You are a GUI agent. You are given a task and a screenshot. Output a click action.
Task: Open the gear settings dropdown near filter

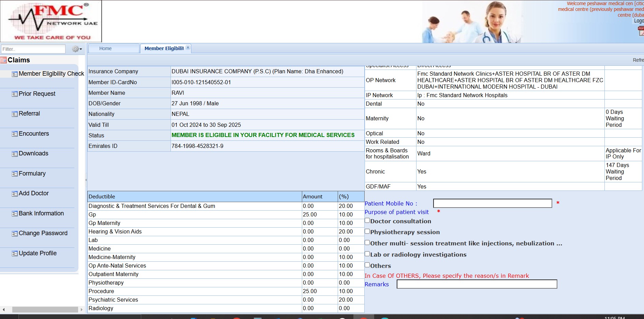coord(77,49)
